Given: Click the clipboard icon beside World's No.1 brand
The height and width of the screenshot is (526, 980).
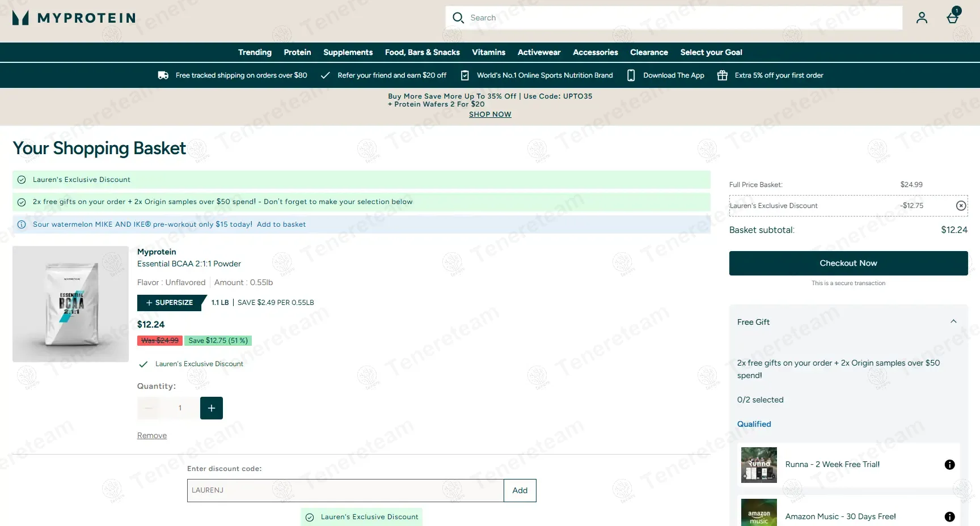Looking at the screenshot, I should [465, 75].
